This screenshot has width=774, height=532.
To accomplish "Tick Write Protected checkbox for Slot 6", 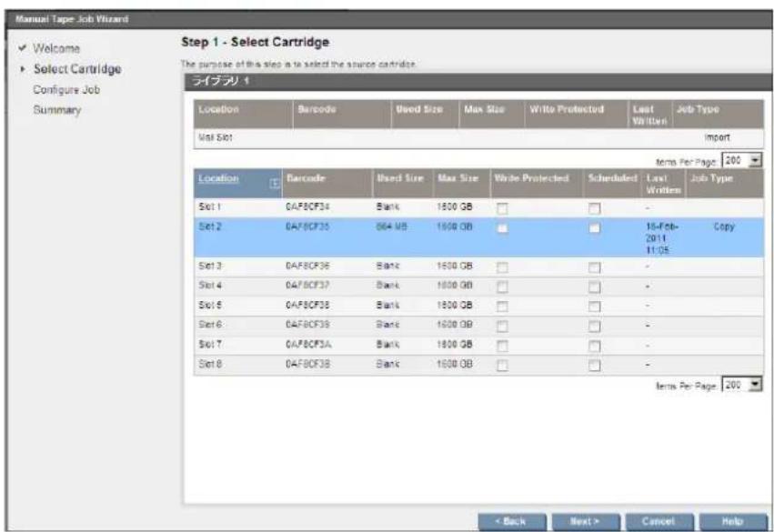I will point(502,326).
